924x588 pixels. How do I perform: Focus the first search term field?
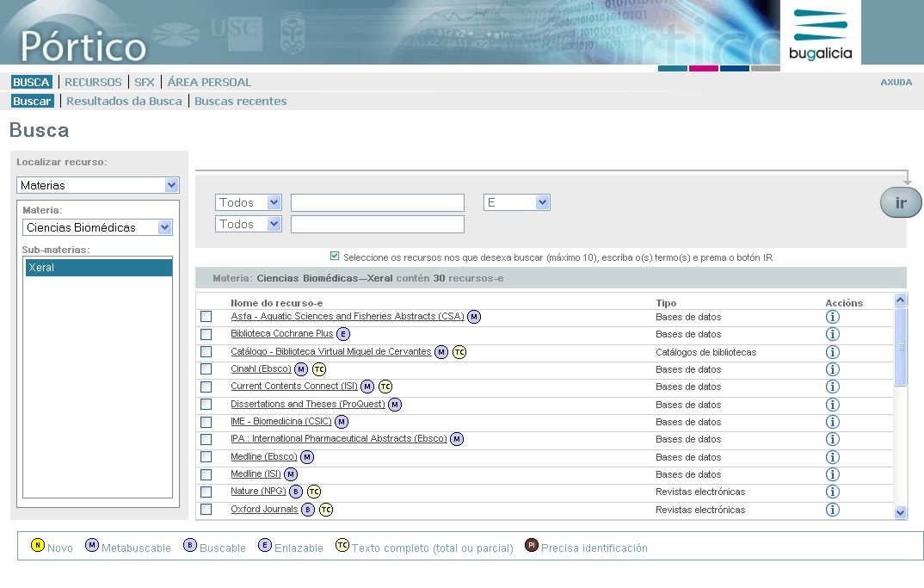[378, 202]
